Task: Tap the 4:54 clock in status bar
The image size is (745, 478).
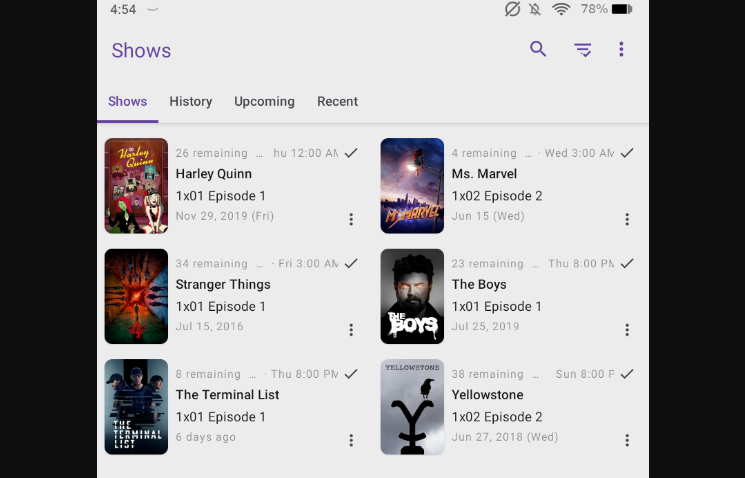Action: (x=123, y=10)
